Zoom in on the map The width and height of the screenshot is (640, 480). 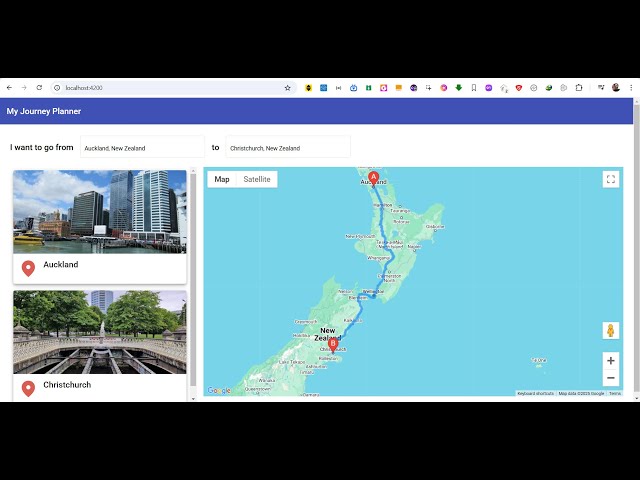point(611,360)
